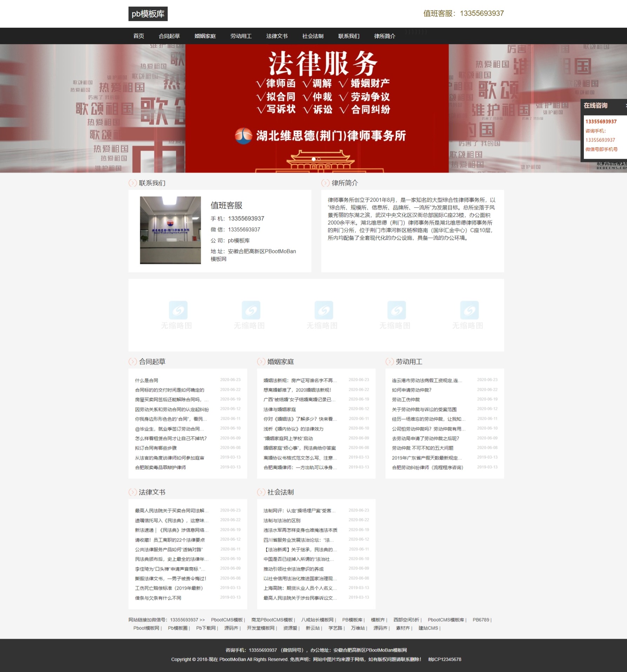Follow the PbootCMS模板 footer link
Viewport: 627px width, 672px height.
[227, 620]
